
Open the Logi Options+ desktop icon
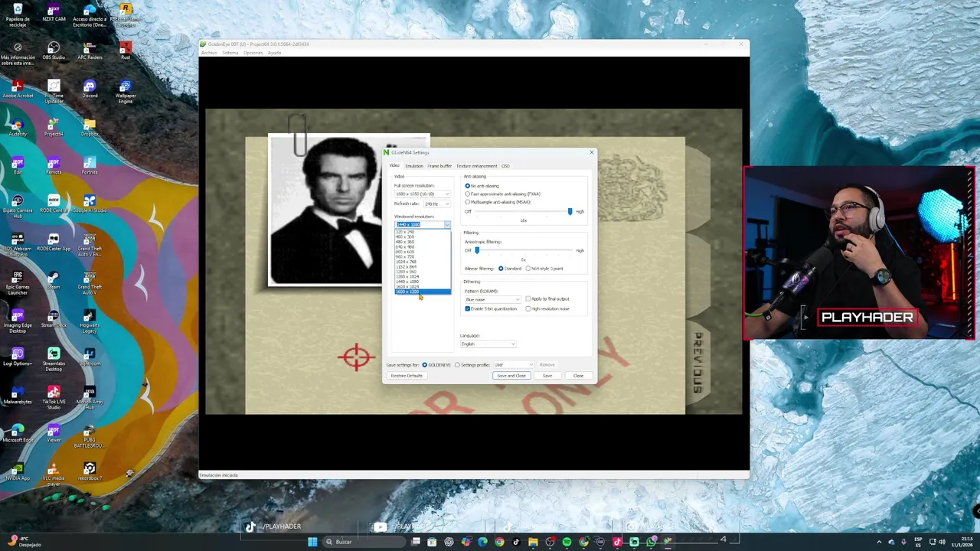[18, 357]
